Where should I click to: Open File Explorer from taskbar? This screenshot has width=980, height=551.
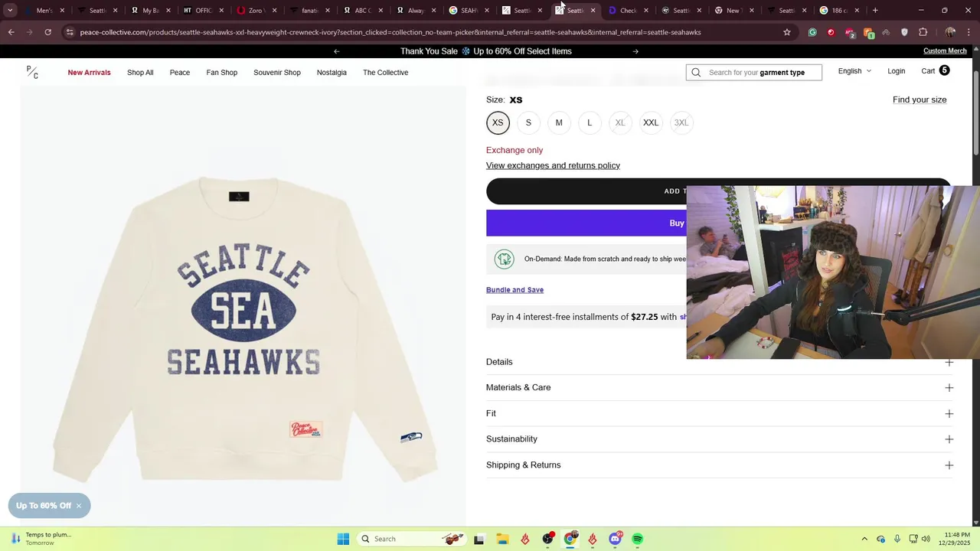pos(502,539)
